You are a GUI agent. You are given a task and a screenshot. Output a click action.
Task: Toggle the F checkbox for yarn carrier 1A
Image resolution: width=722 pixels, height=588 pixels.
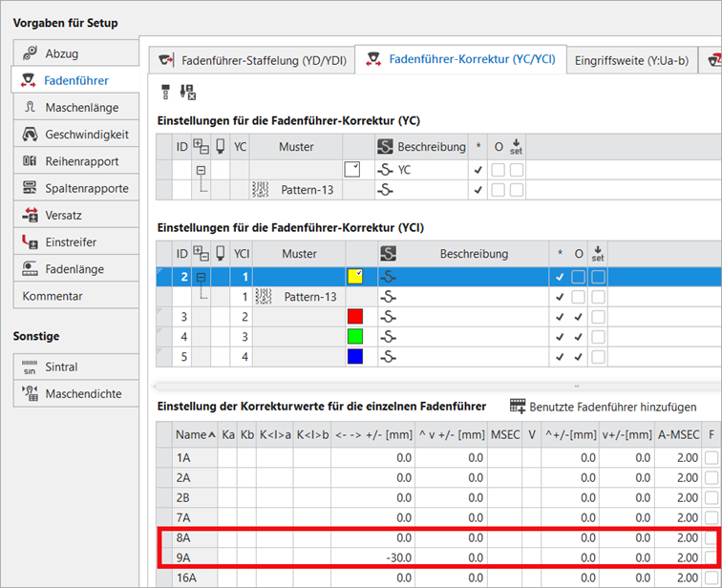click(710, 458)
